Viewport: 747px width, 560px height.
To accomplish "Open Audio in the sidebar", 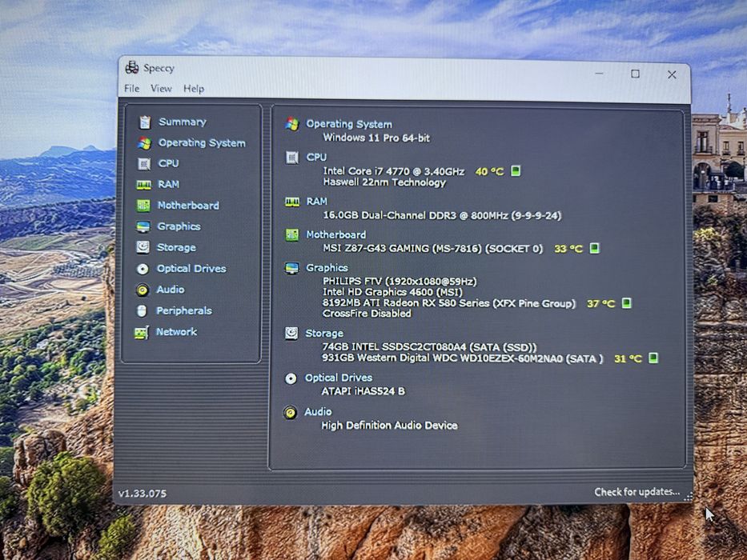I will [x=171, y=290].
